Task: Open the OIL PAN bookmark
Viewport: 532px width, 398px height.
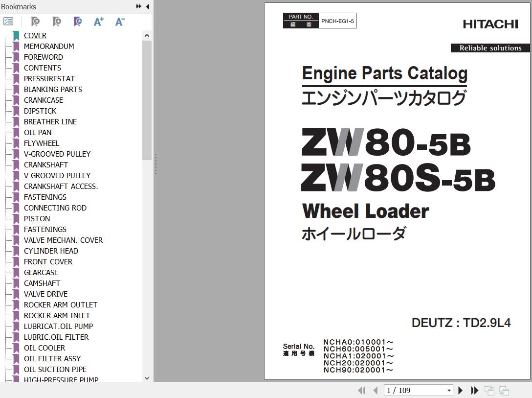Action: (38, 133)
